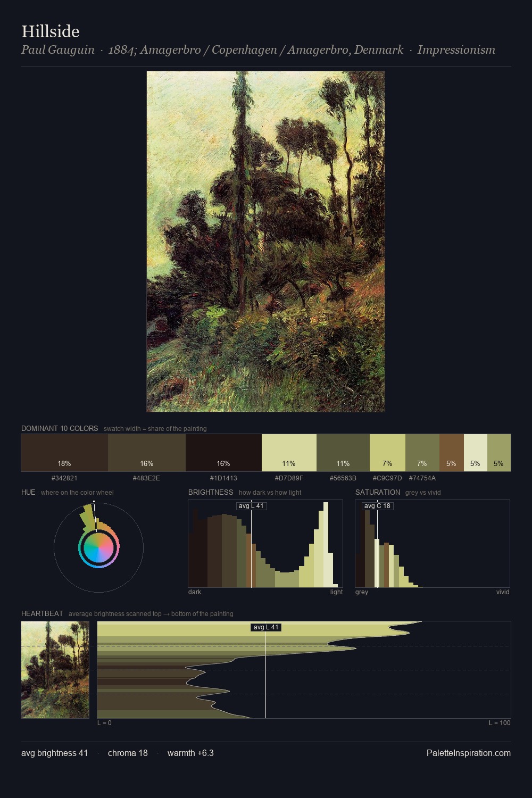532x798 pixels.
Task: Select the #D7D89F 11% color swatch
Action: 289,453
